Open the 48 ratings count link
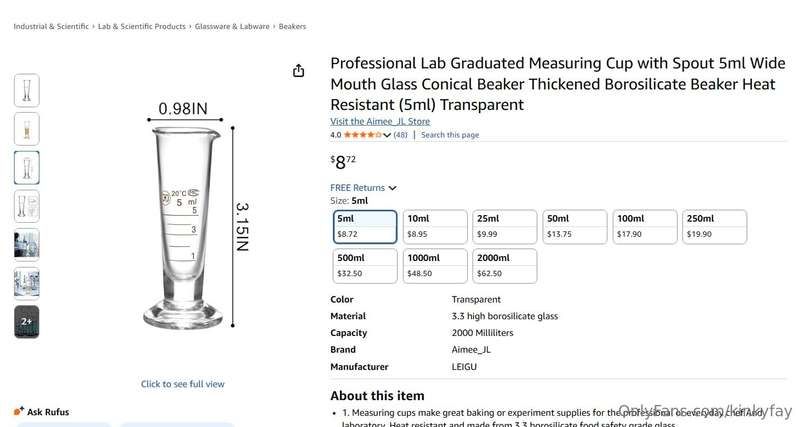Image resolution: width=800 pixels, height=427 pixels. pyautogui.click(x=400, y=135)
